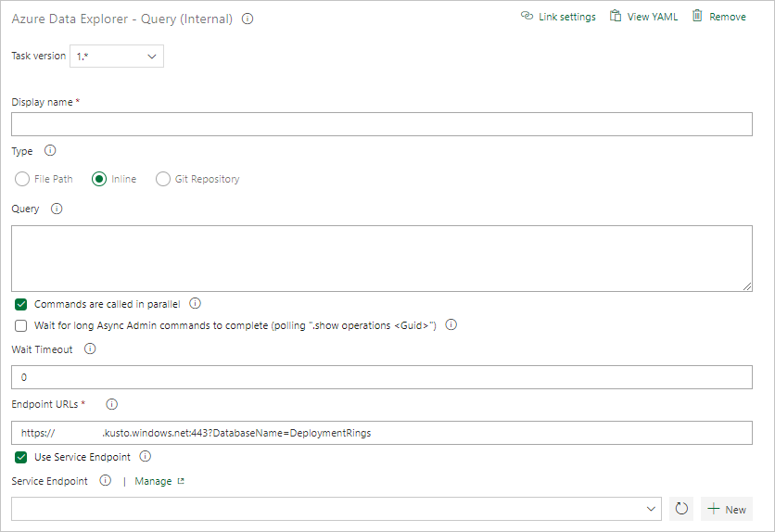Open the Task version dropdown
775x532 pixels.
[x=117, y=57]
